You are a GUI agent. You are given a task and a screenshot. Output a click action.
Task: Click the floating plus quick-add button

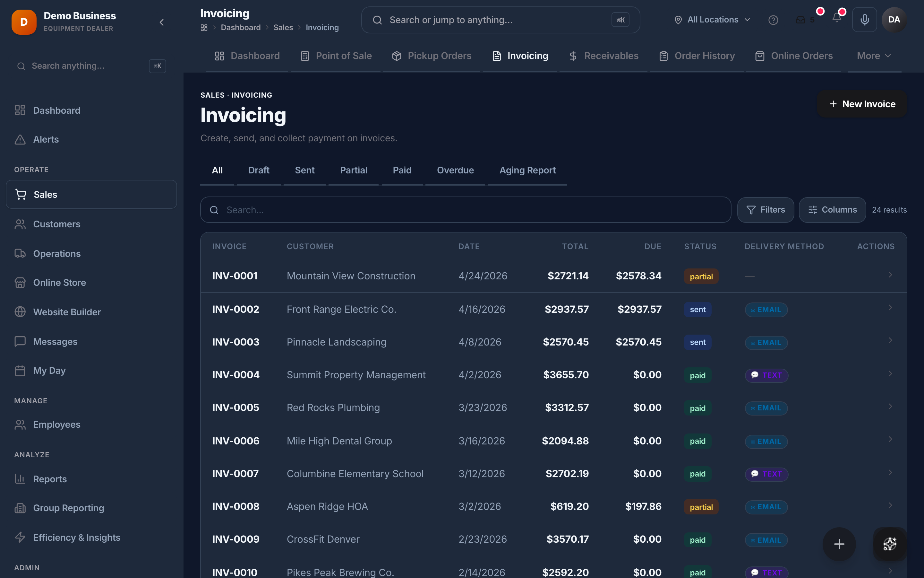pos(839,544)
